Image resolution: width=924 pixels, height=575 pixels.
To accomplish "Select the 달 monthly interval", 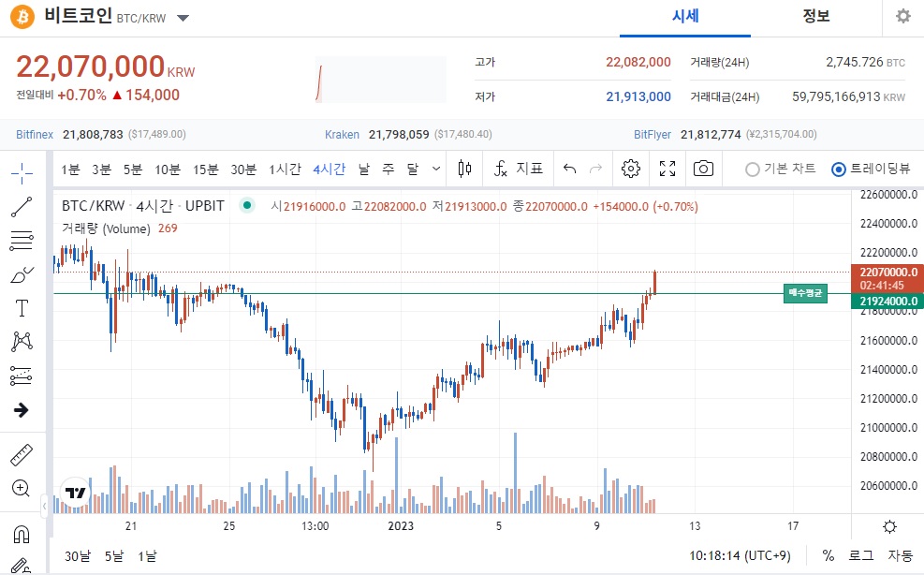I will (x=413, y=170).
